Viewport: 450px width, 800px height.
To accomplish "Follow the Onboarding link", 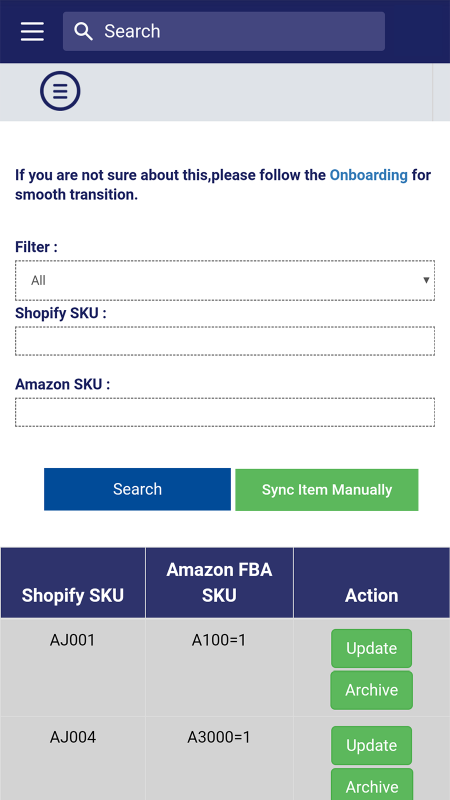I will click(368, 175).
